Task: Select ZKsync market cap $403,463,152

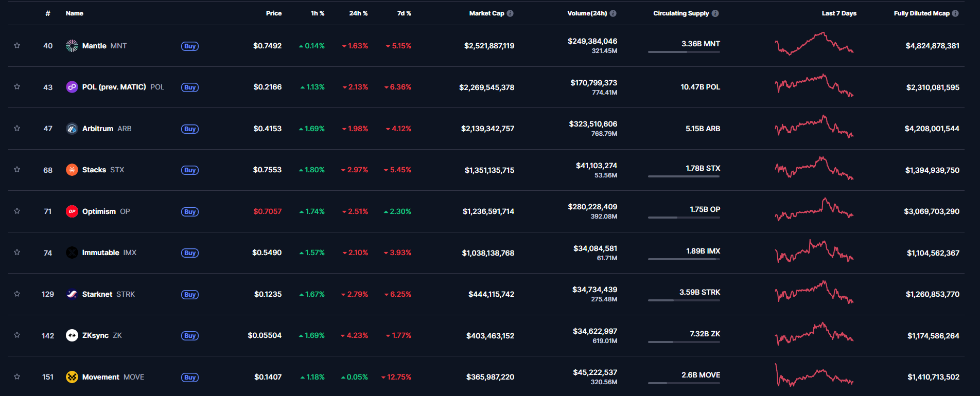Action: pyautogui.click(x=490, y=336)
